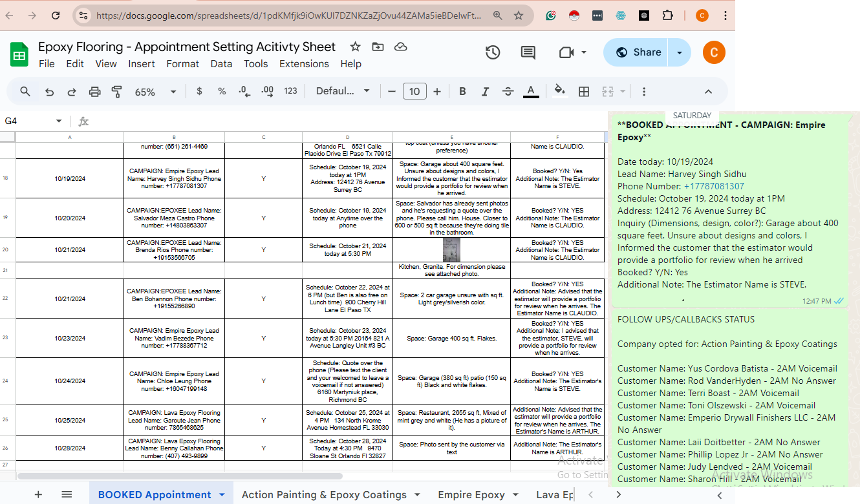Viewport: 860px width, 504px height.
Task: Format as currency with dollar icon
Action: click(199, 91)
